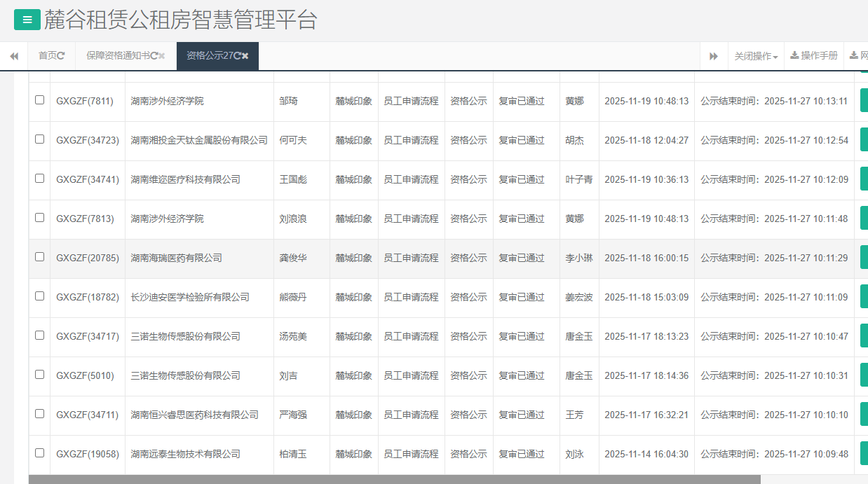Tick the checkbox for GXGZF(19058)

tap(39, 454)
